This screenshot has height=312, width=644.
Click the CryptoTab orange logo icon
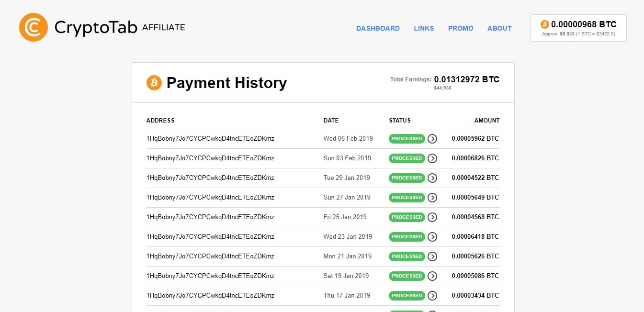(x=33, y=27)
